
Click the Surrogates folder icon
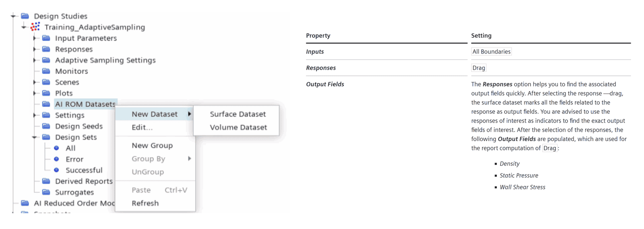tap(46, 192)
